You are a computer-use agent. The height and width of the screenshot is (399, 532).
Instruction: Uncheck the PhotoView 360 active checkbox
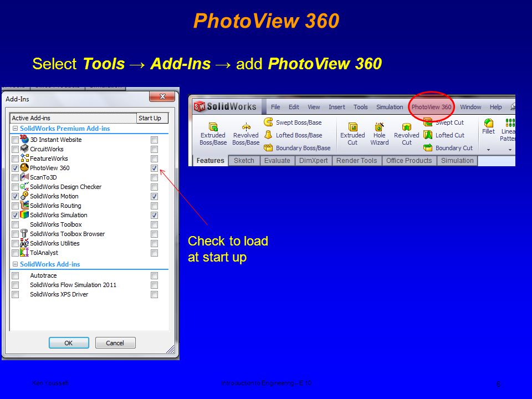16,168
